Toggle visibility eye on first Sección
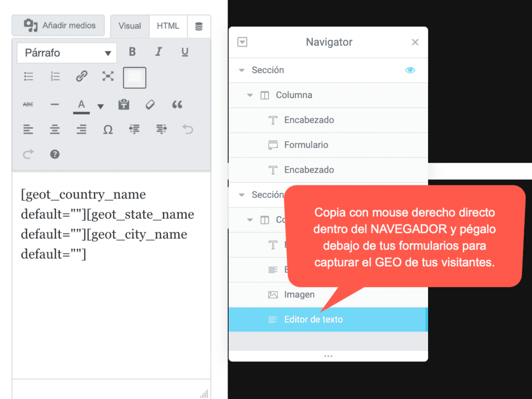 point(410,70)
